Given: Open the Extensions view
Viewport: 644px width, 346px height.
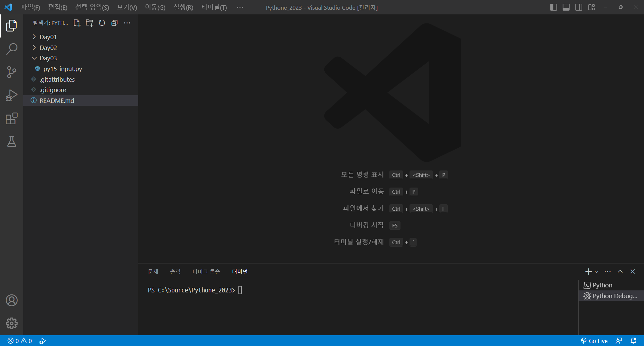Looking at the screenshot, I should (11, 119).
